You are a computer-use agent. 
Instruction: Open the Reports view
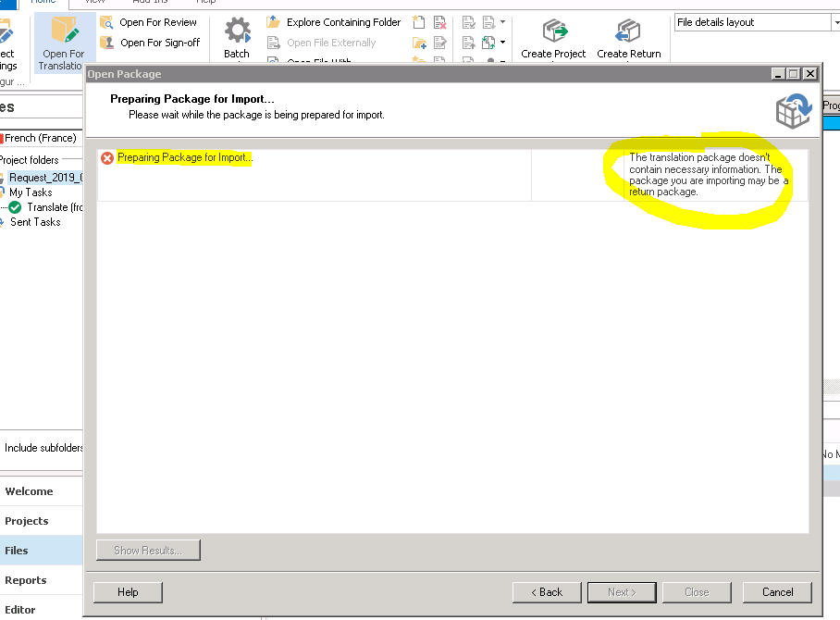[26, 580]
